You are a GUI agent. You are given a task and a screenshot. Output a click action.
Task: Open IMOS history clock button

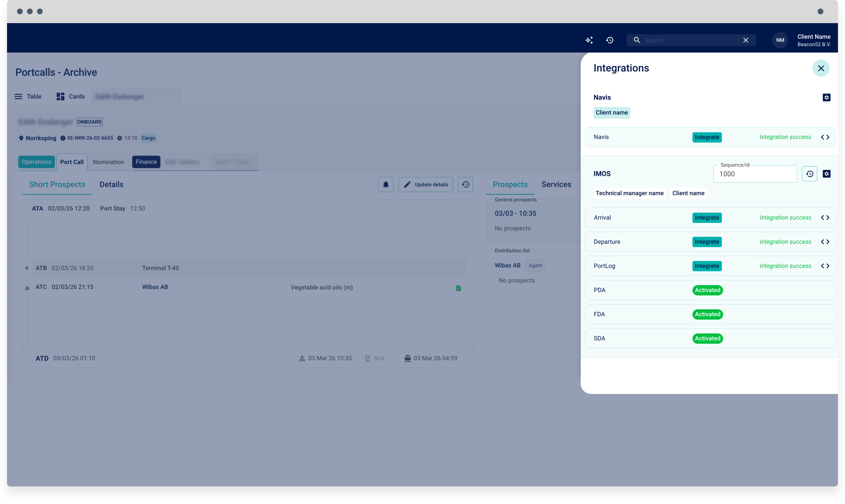809,174
